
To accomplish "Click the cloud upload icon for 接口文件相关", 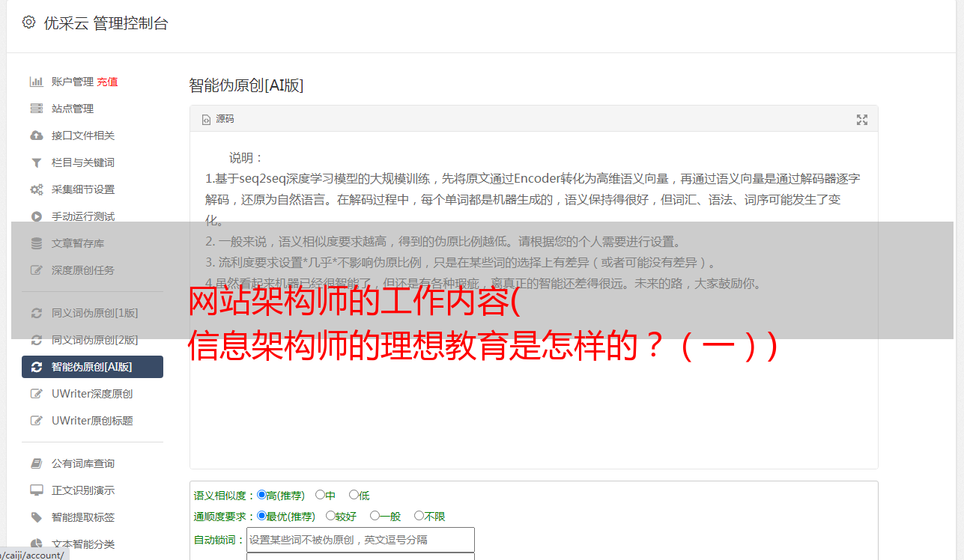I will 36,136.
